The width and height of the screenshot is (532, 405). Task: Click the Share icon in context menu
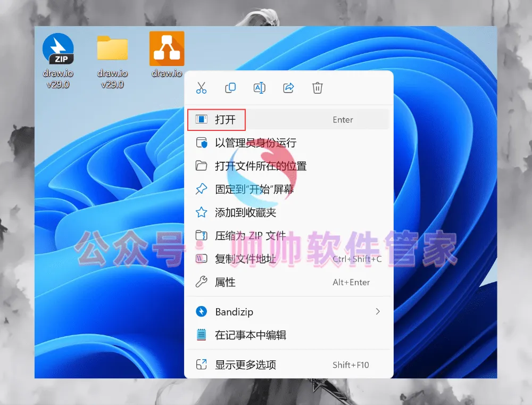[288, 88]
